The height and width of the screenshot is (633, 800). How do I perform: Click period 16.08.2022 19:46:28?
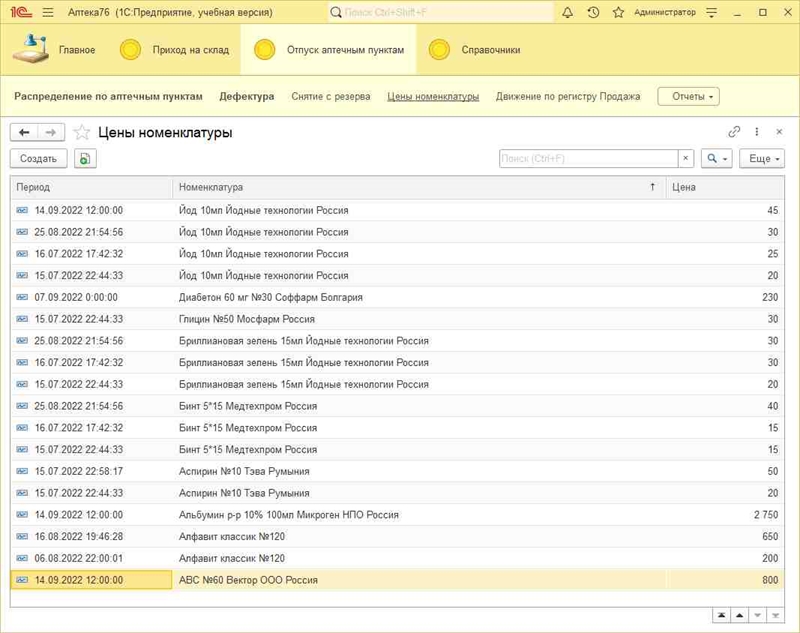[x=79, y=537]
